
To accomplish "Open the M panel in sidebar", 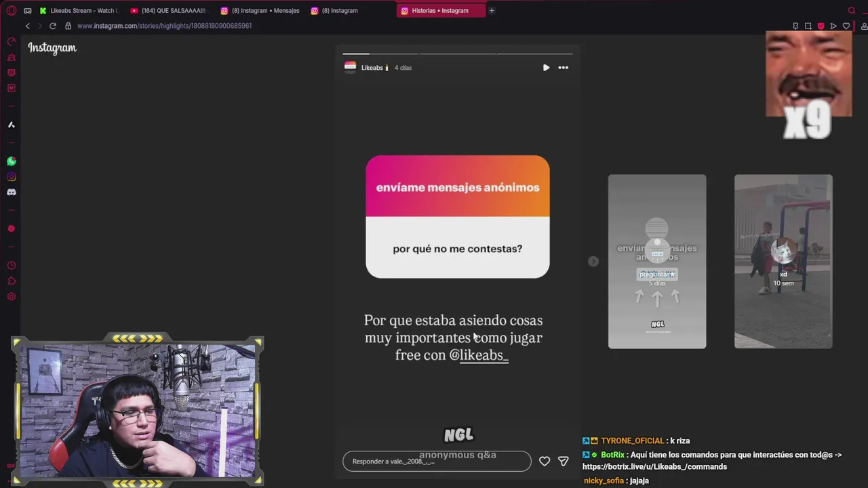I will 12,88.
